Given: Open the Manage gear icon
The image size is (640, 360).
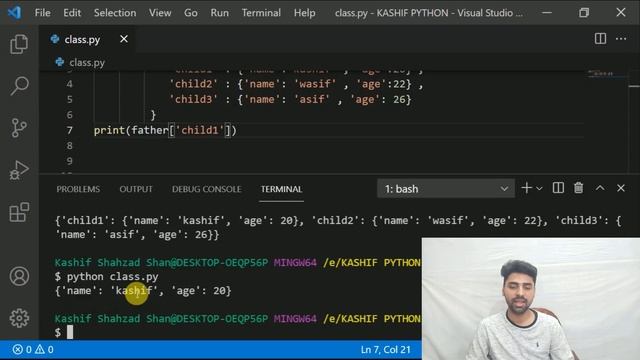Looking at the screenshot, I should pos(19,318).
